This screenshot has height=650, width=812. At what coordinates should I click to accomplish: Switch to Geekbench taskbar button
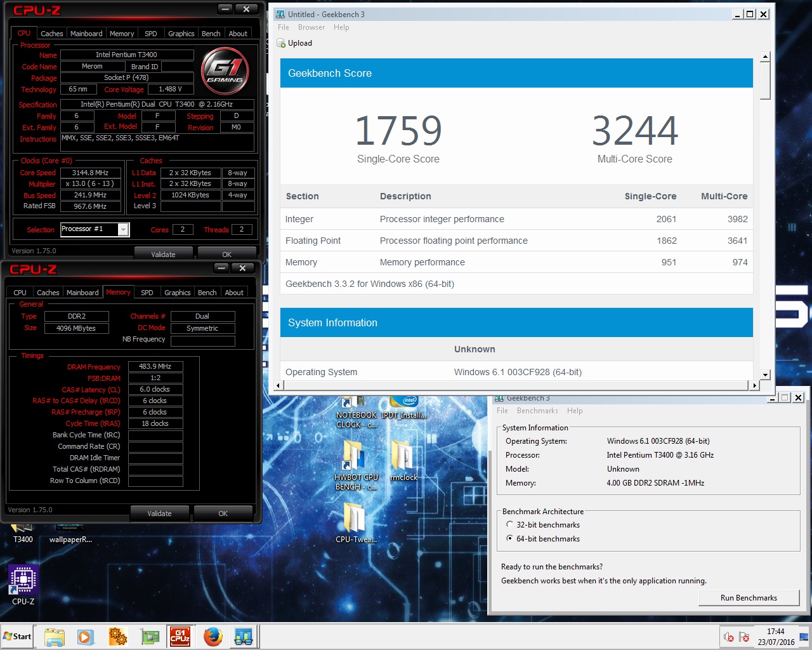coord(244,637)
